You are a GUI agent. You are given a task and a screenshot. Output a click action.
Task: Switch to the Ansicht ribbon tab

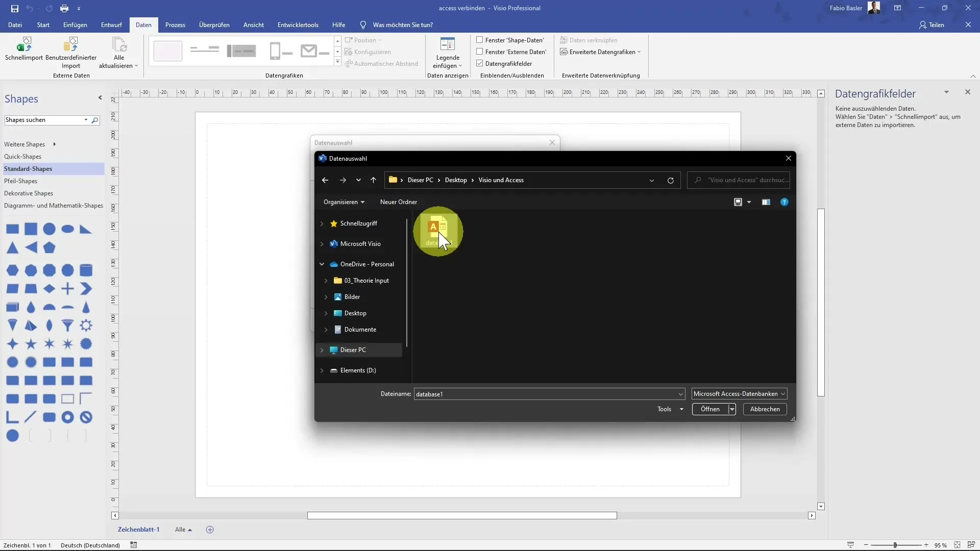[x=254, y=25]
